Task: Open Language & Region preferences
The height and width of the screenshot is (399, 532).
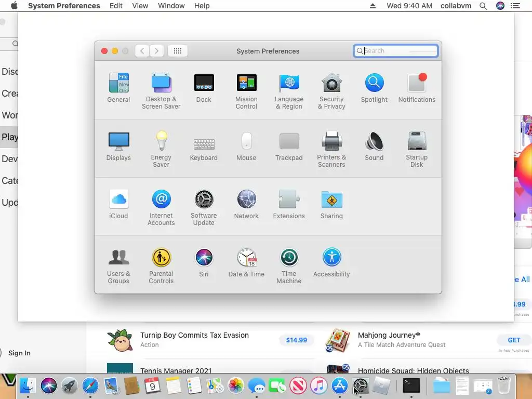Action: [x=289, y=91]
